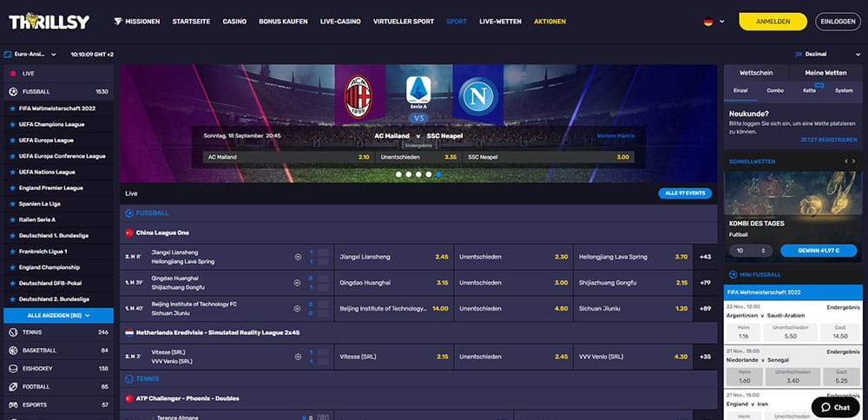Select the Fussball ball icon in sidebar
Image resolution: width=868 pixels, height=420 pixels.
pyautogui.click(x=13, y=92)
